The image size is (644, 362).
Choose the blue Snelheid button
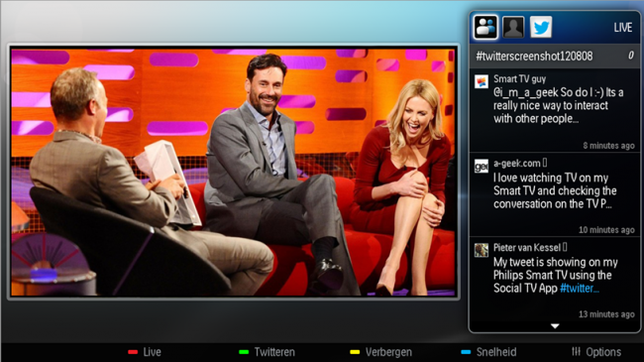(488, 352)
